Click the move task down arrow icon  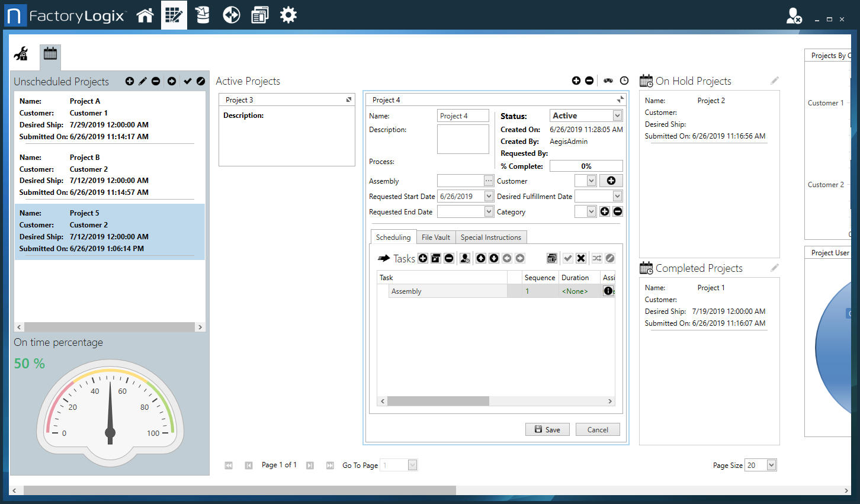493,258
